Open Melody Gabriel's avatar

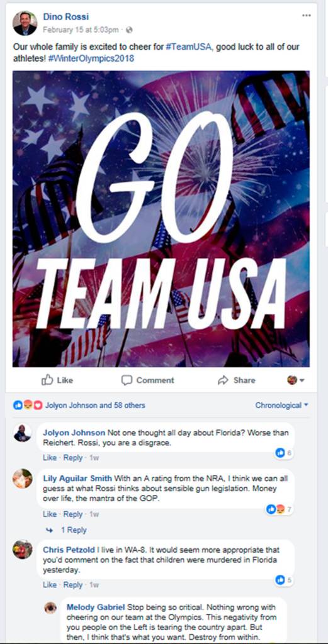click(50, 608)
